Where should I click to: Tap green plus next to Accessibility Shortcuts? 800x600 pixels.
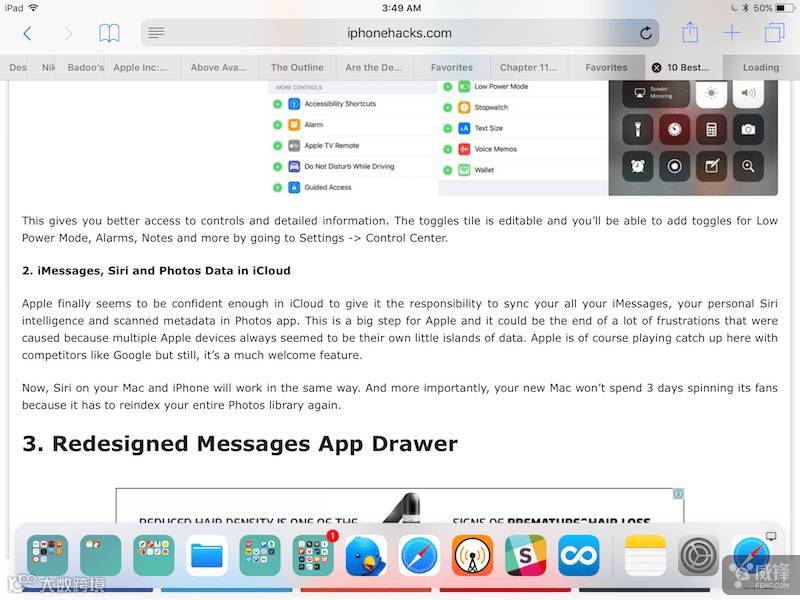coord(278,104)
